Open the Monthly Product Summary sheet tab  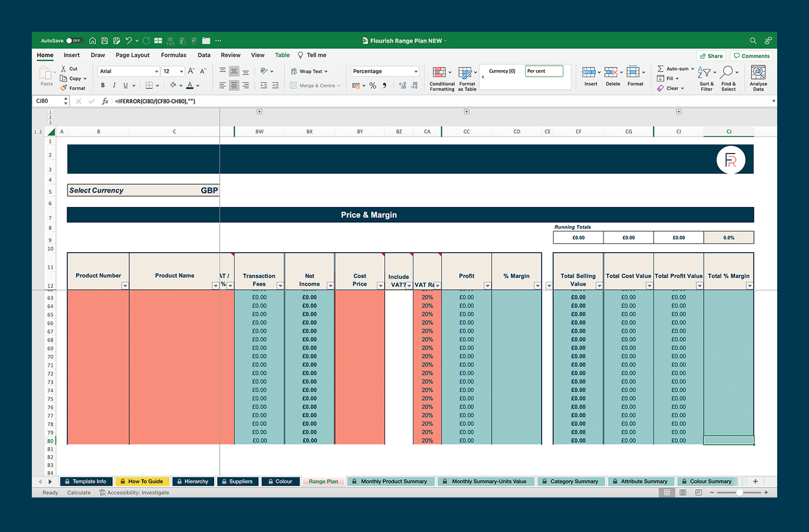[x=391, y=481]
